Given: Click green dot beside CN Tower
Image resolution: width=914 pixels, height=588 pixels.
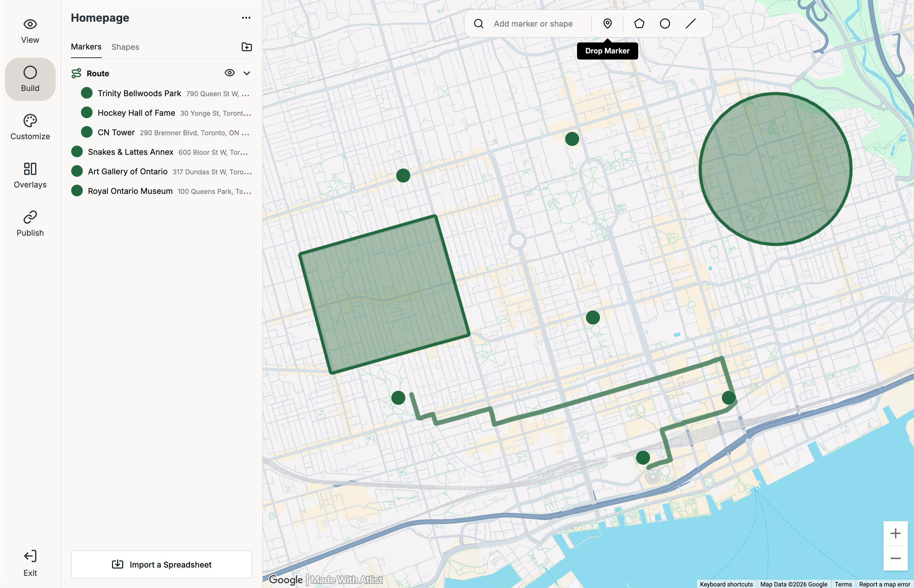Looking at the screenshot, I should tap(87, 132).
